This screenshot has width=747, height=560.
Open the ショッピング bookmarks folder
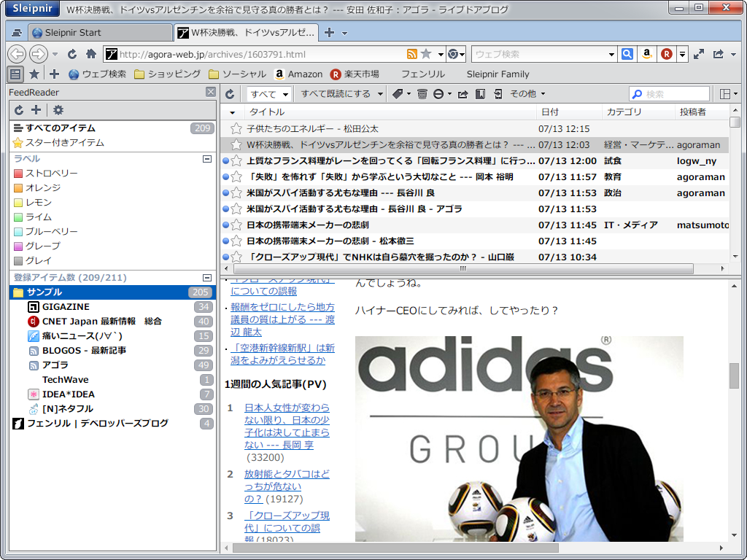coord(167,74)
